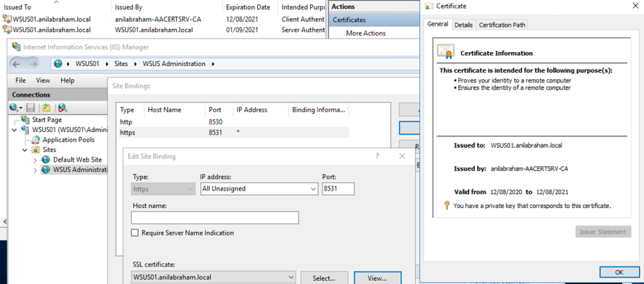644x284 pixels.
Task: Click More Actions in the Actions pane
Action: (366, 33)
